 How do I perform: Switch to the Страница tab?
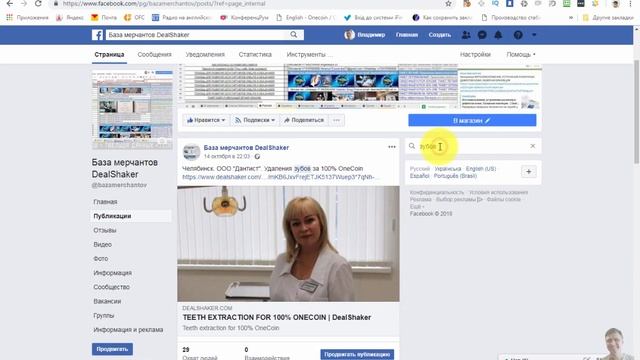[x=109, y=54]
